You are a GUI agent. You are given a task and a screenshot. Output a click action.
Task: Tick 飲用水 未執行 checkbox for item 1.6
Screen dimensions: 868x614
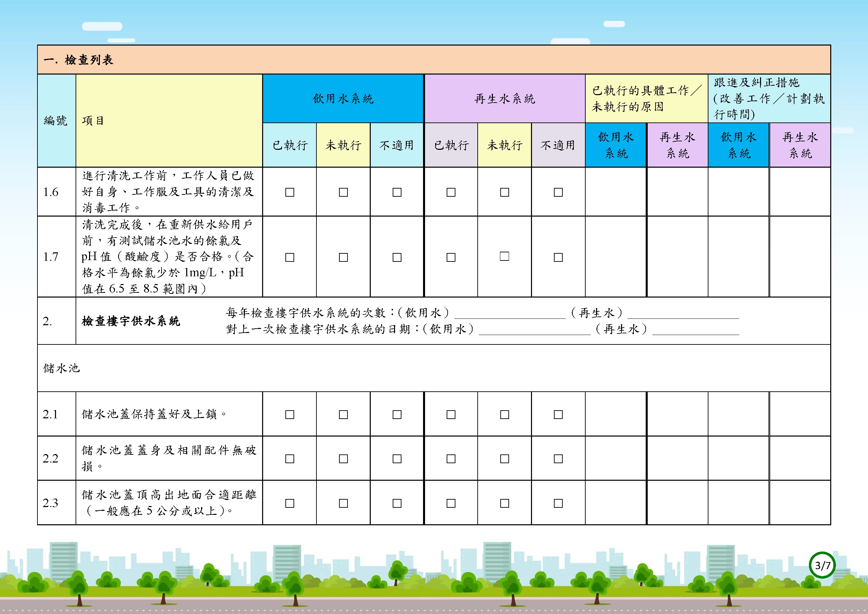pyautogui.click(x=343, y=192)
